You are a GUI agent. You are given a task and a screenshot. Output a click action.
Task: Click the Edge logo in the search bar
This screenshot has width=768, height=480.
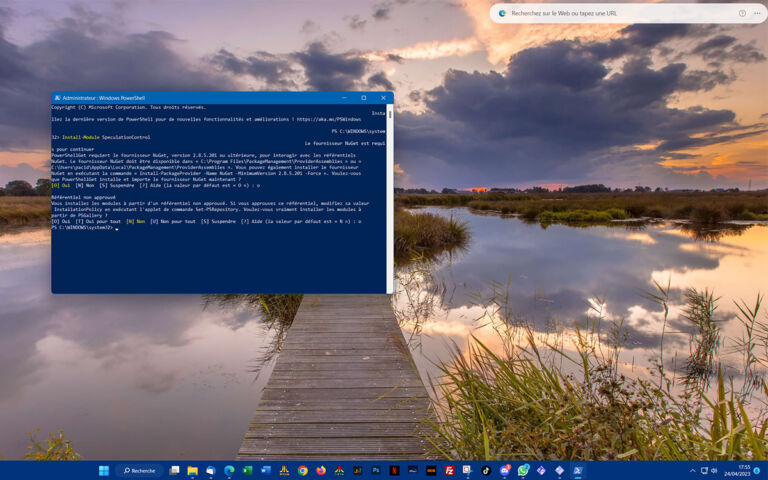point(502,14)
